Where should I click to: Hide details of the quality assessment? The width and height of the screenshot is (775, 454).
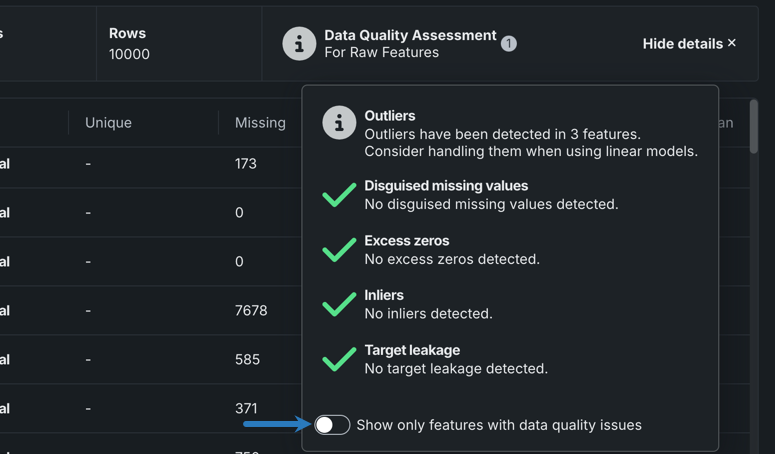[x=689, y=44]
